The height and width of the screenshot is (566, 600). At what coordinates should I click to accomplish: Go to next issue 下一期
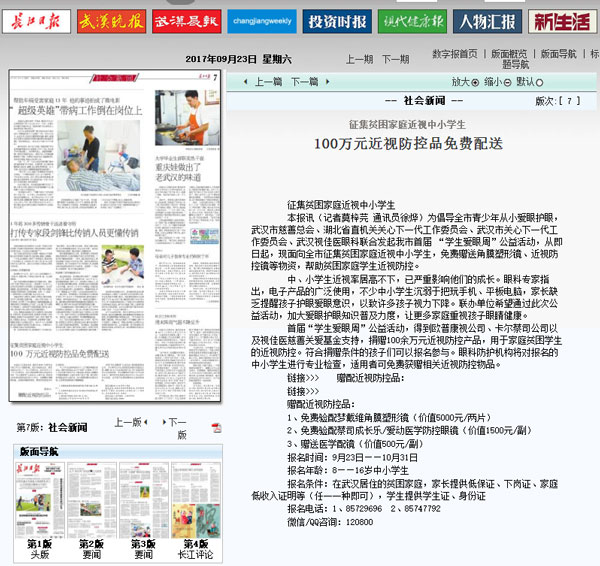396,59
